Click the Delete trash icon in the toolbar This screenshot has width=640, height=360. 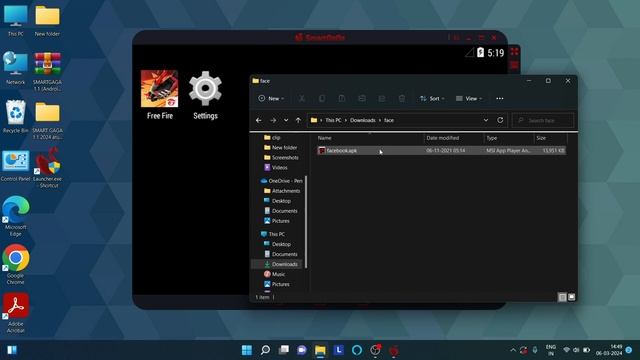402,98
